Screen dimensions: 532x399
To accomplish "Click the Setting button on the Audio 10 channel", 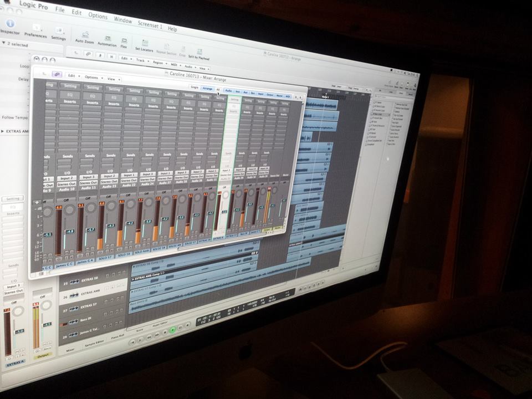I will tap(70, 86).
